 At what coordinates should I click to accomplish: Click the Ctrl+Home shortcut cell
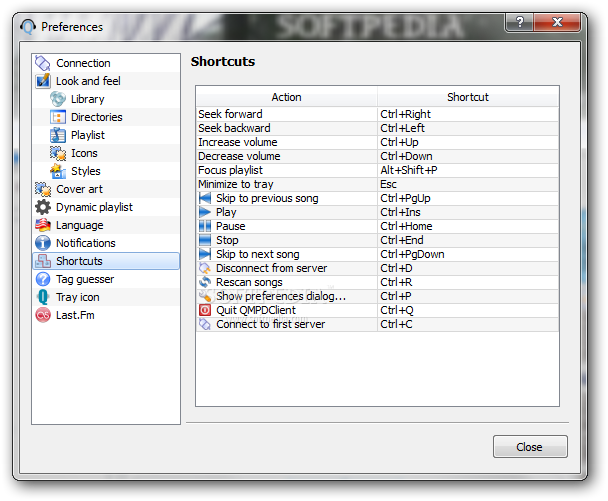tap(468, 226)
